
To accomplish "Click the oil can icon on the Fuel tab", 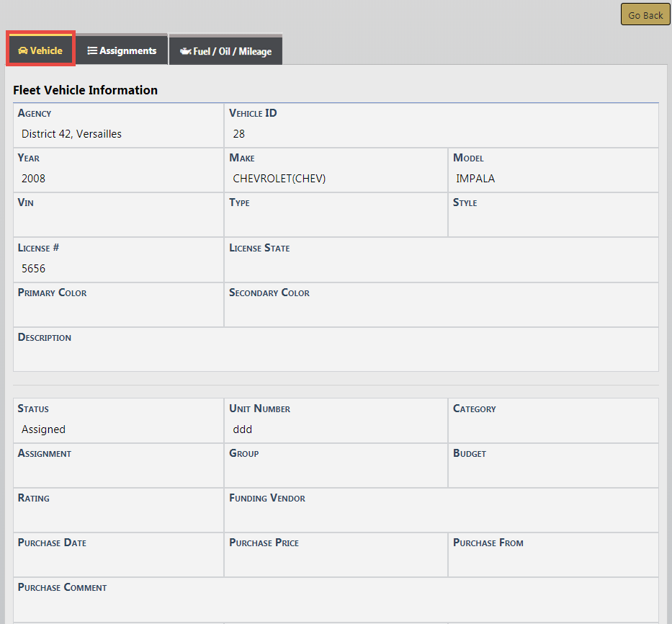I will pyautogui.click(x=185, y=52).
